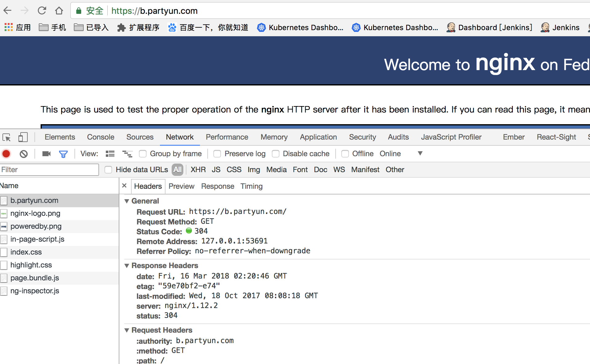
Task: Switch to the Preview detail tab
Action: (181, 186)
